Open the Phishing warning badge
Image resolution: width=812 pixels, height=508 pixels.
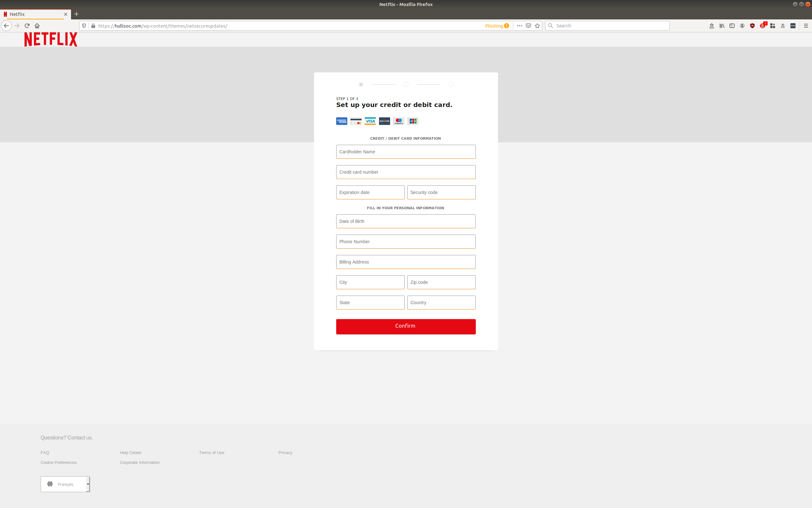[x=497, y=26]
